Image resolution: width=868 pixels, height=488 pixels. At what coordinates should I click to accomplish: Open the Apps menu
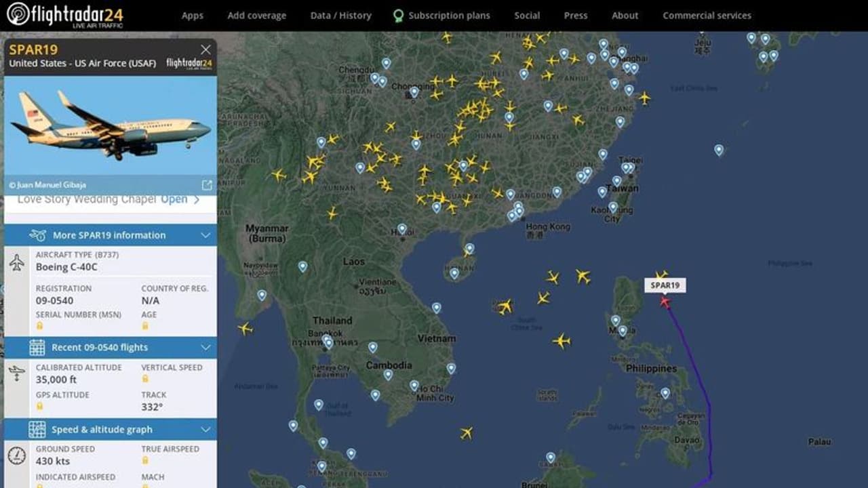[x=192, y=16]
